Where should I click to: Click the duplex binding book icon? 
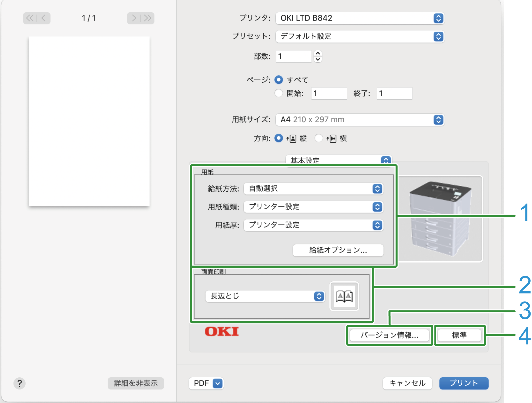pos(344,296)
